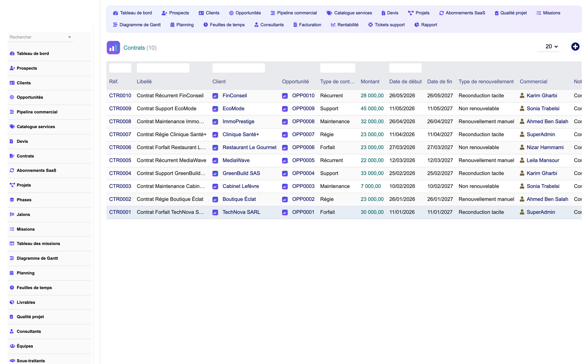The width and height of the screenshot is (588, 364).
Task: Select the 45 000,00 amount cell
Action: click(372, 108)
